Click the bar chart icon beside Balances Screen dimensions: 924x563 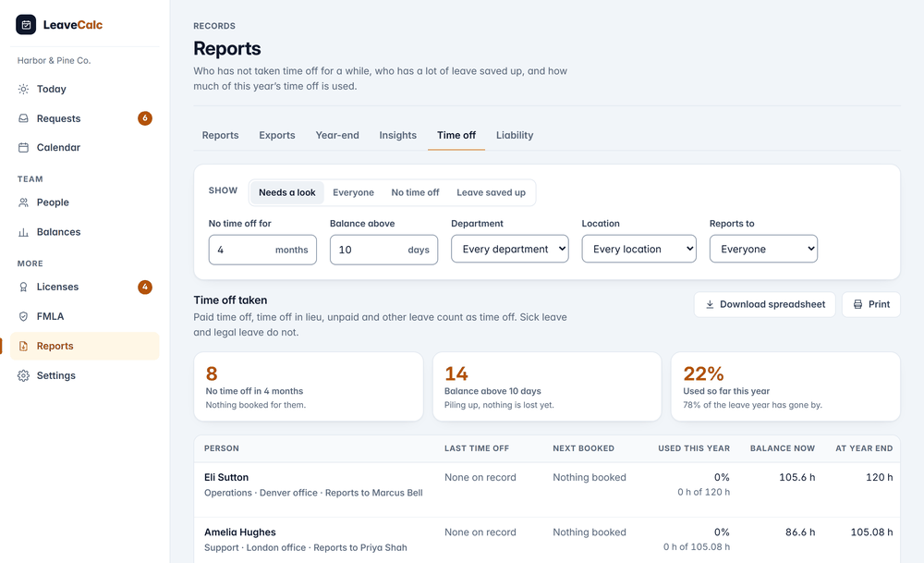[x=23, y=232]
